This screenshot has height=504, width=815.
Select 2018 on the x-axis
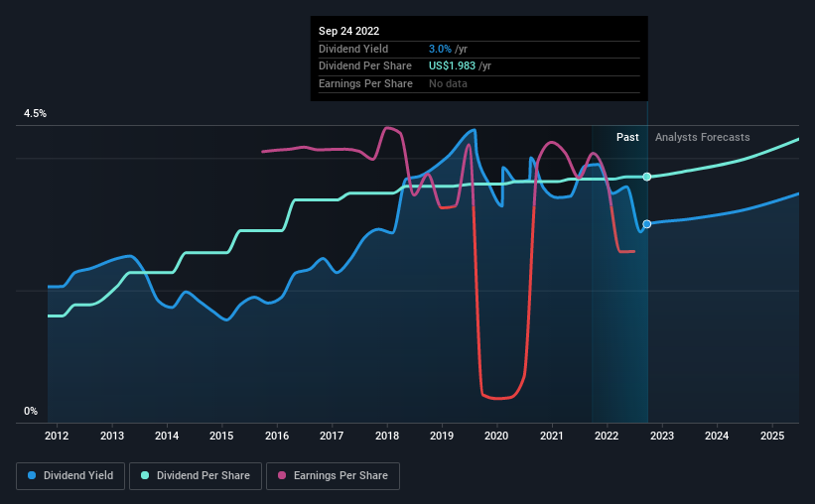[x=387, y=436]
